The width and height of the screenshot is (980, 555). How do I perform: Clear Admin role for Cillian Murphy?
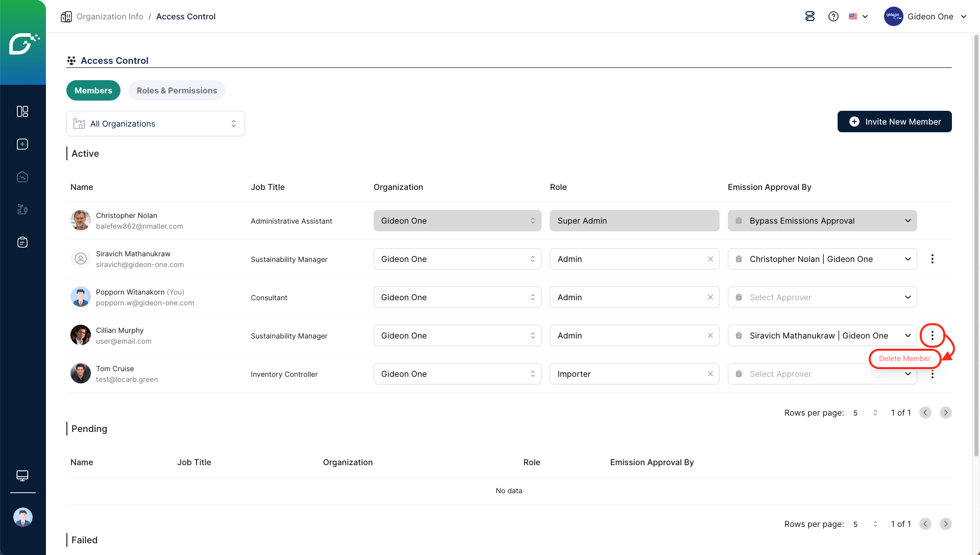[710, 335]
